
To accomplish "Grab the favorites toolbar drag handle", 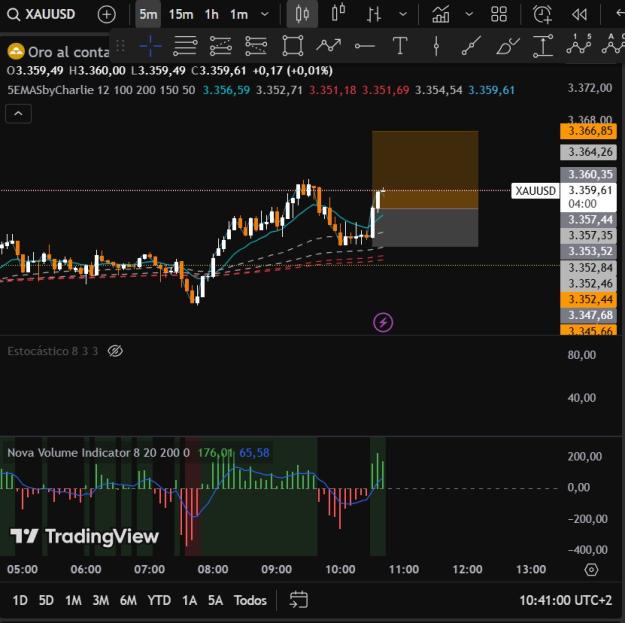I will coord(120,46).
